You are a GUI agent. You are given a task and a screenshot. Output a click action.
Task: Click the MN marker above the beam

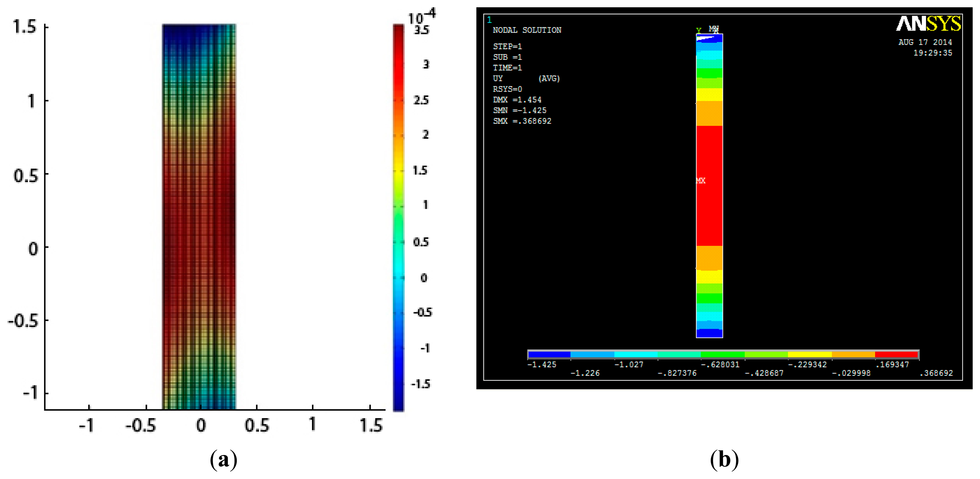(x=714, y=29)
